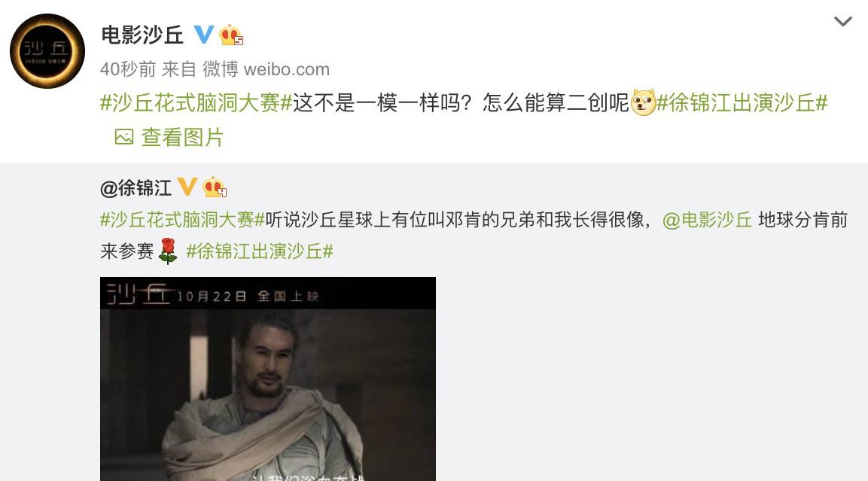The height and width of the screenshot is (481, 868).
Task: Open the 查看图片 link
Action: pos(182,137)
